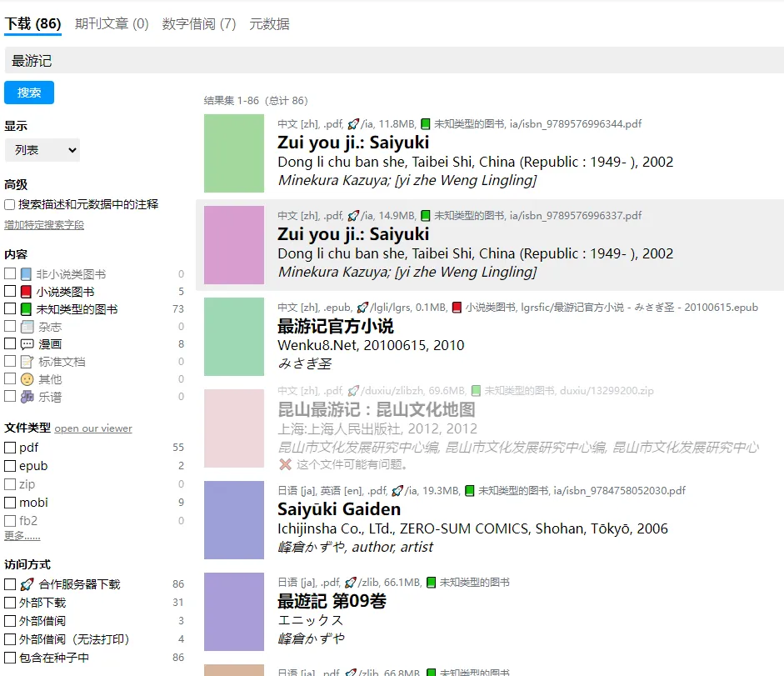This screenshot has width=784, height=676.
Task: Switch to the 下载 (86) tab
Action: click(x=33, y=24)
